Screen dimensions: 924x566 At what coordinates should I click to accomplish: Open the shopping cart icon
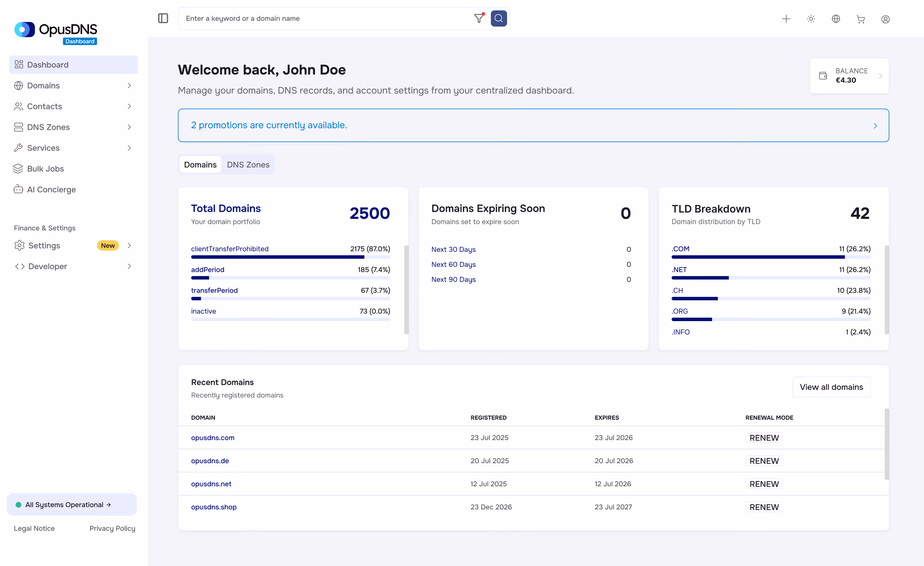click(860, 19)
